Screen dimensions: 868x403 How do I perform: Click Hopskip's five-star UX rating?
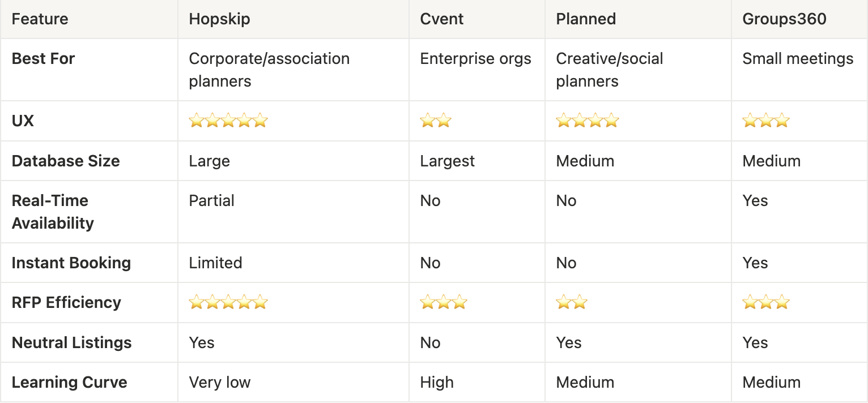228,121
